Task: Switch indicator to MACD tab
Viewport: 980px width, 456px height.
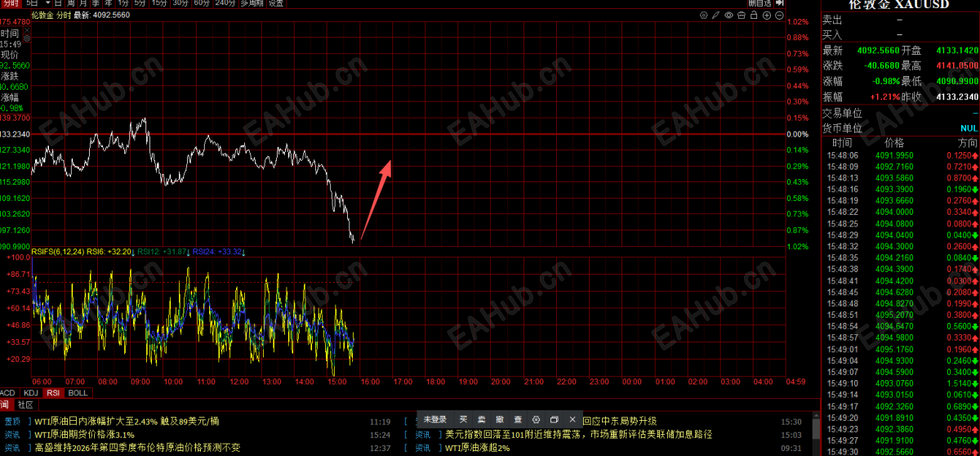Action: [8, 393]
